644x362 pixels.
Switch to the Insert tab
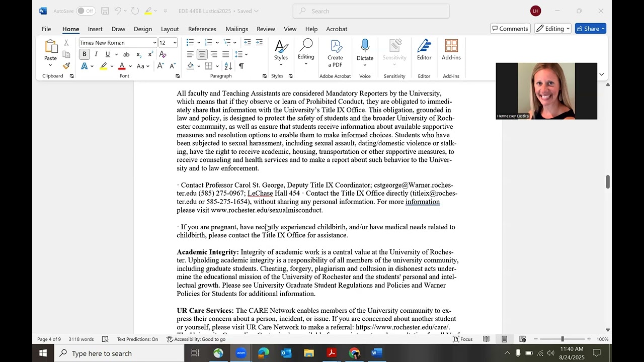[95, 29]
